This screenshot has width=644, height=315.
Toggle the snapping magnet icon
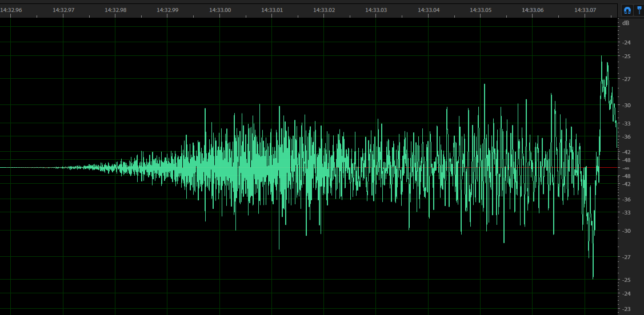tap(627, 10)
